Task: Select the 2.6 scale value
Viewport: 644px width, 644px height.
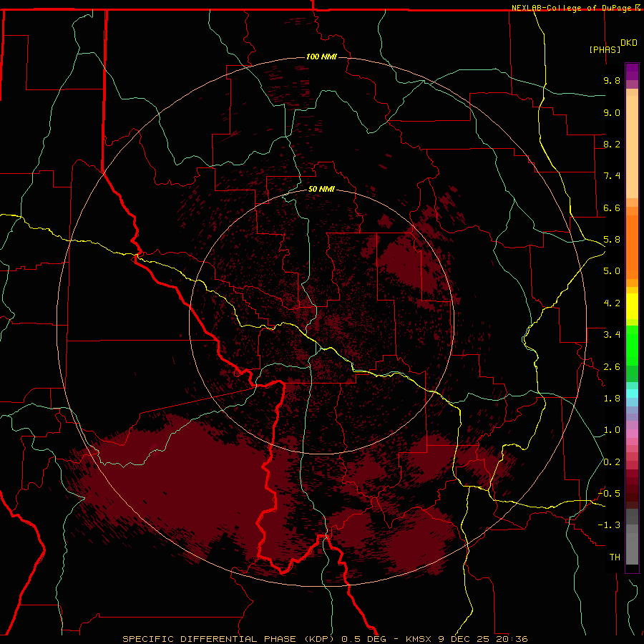Action: tap(612, 366)
